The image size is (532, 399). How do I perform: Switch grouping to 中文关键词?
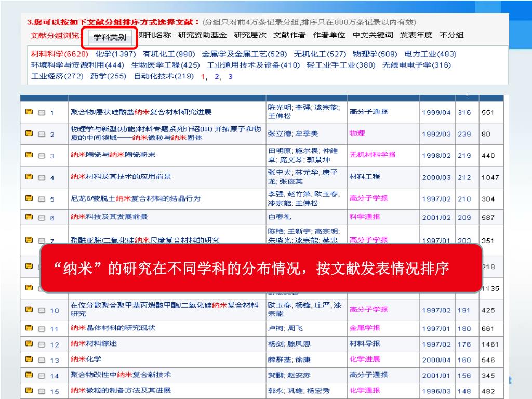coord(373,35)
